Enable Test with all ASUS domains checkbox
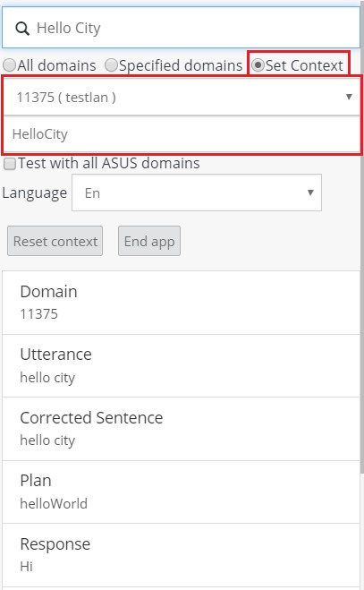Screen dimensions: 364x590 point(10,164)
